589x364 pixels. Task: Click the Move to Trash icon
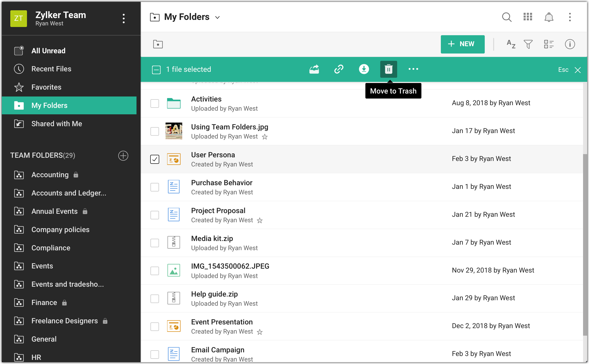point(388,69)
